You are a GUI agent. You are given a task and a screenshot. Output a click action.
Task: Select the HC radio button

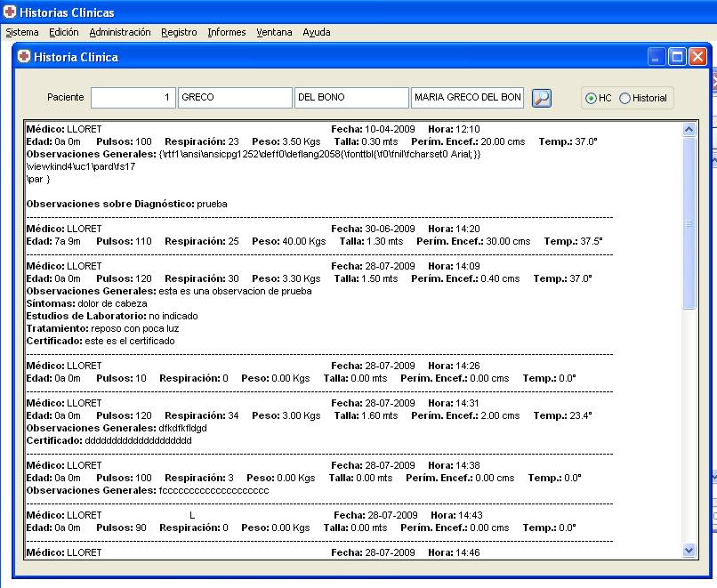[x=591, y=98]
